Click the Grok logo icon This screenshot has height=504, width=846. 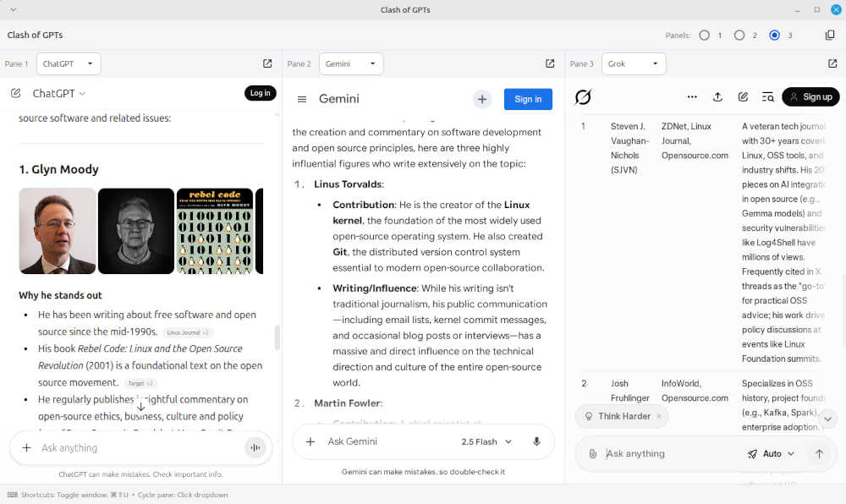(583, 97)
